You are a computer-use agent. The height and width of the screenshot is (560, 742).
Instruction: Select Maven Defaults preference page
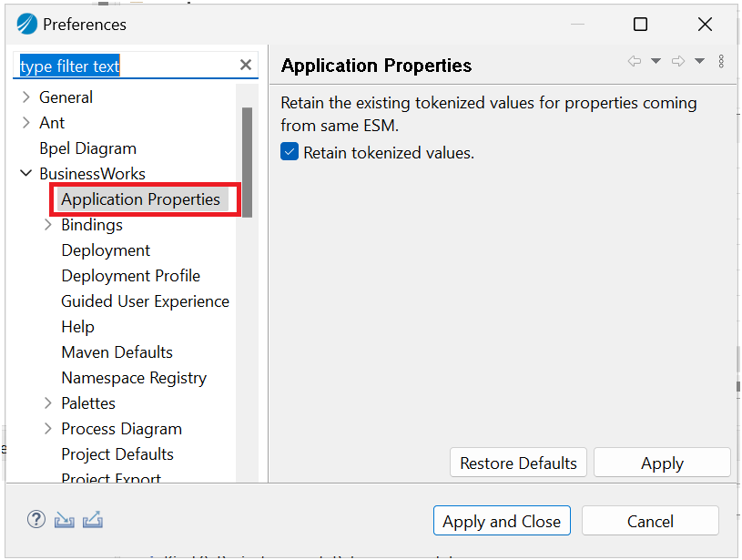[117, 352]
